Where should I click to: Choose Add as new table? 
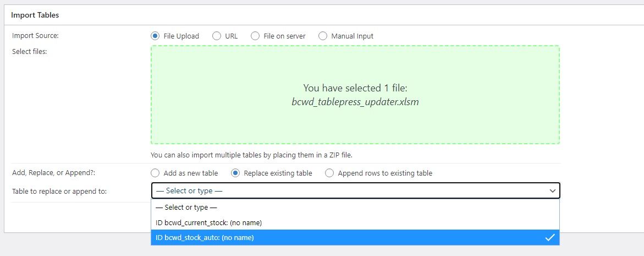(155, 173)
